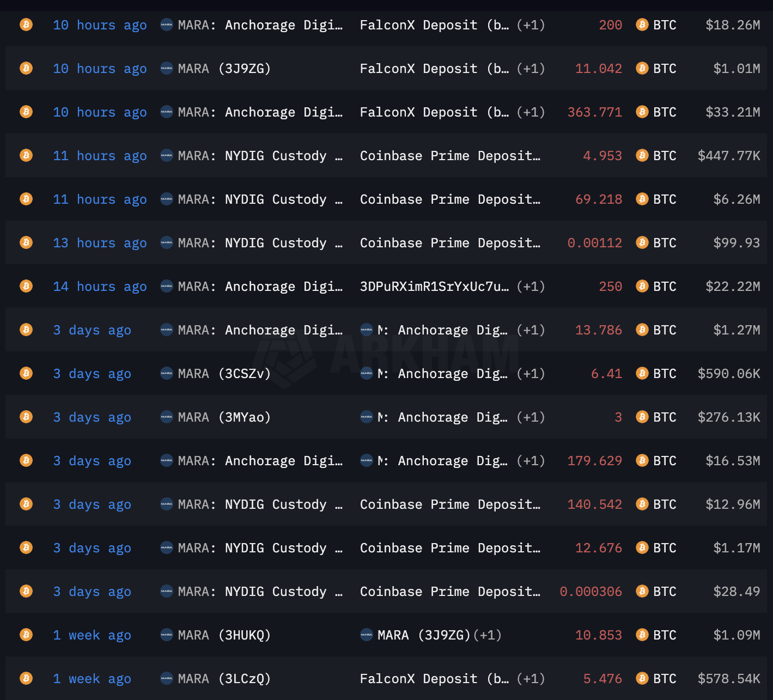Click the 363.771 amount value
The height and width of the screenshot is (700, 773).
[x=594, y=112]
